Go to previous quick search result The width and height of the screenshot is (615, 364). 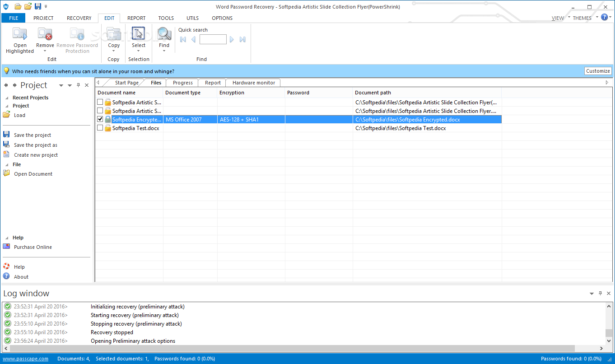pyautogui.click(x=193, y=39)
